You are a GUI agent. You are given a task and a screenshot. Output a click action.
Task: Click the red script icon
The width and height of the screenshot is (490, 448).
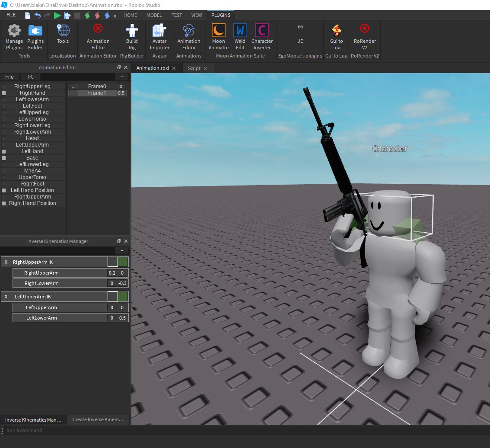(97, 15)
